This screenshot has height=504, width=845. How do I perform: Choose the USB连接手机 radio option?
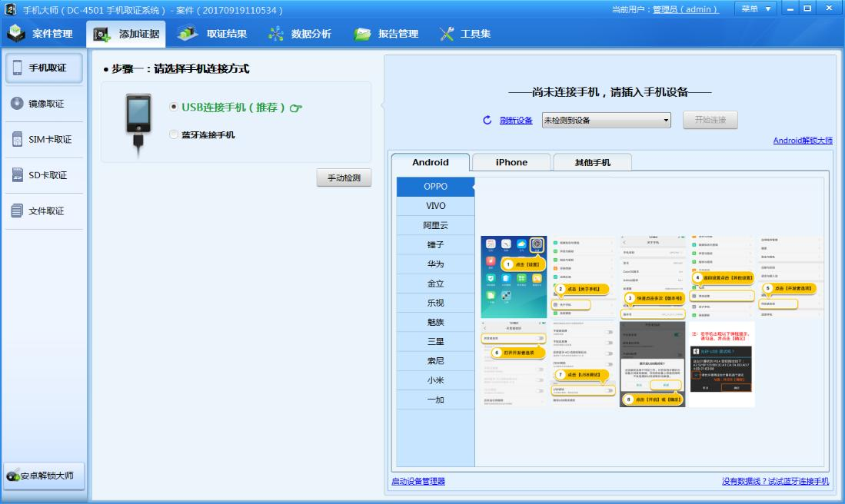coord(174,107)
